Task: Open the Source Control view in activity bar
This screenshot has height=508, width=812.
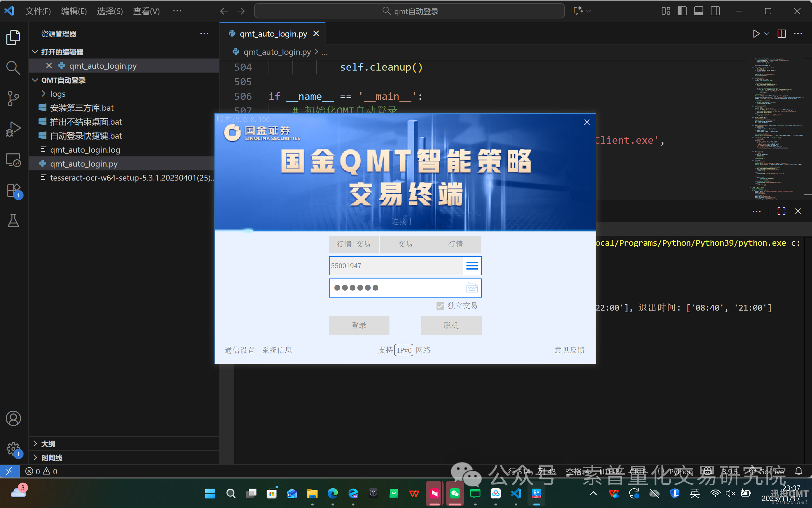Action: [13, 99]
